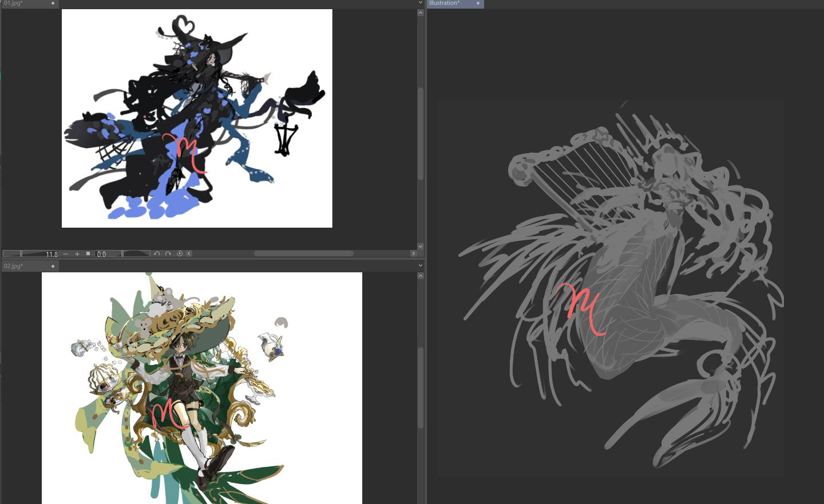Click the 01.jpg horizontal scrollbar thumb
Viewport: 824px width, 504px height.
click(303, 253)
